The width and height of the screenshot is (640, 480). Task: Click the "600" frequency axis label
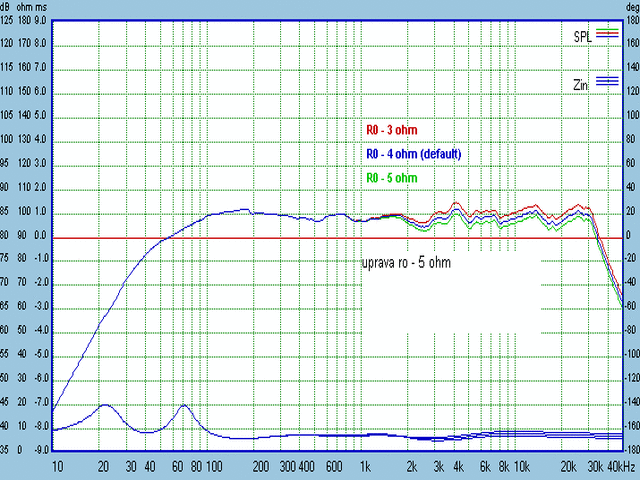click(x=334, y=466)
